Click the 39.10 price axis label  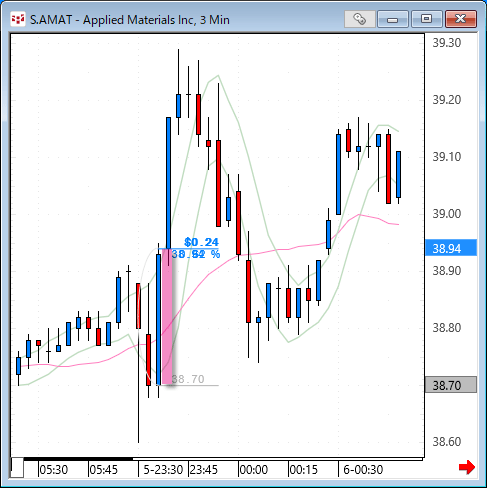(x=447, y=157)
